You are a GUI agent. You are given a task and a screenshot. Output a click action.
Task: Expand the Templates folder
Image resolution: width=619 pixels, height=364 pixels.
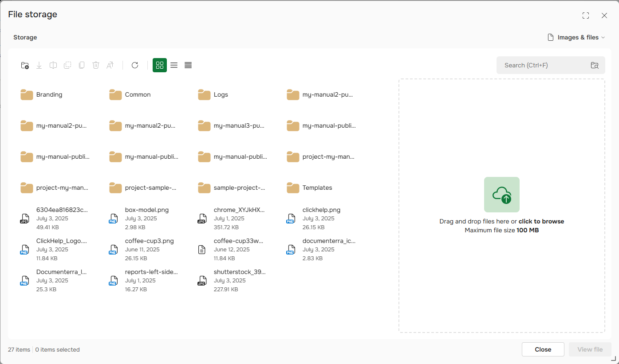click(318, 187)
